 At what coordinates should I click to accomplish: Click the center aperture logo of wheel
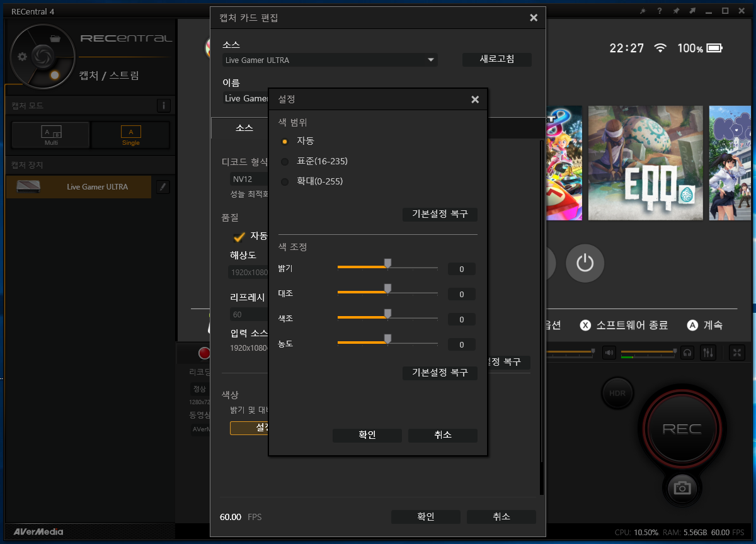(42, 56)
